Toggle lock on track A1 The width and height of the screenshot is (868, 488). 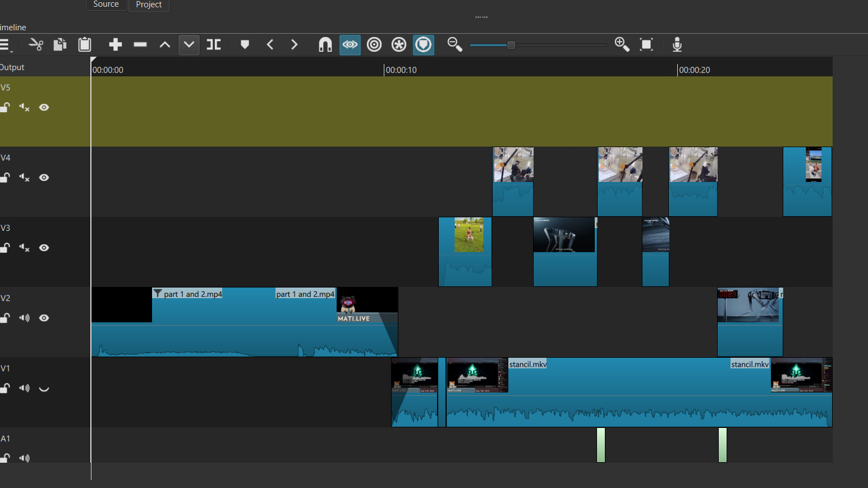[x=5, y=458]
